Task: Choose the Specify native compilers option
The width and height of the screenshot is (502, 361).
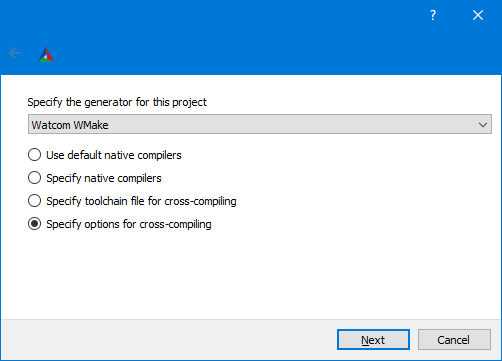Action: coord(34,178)
